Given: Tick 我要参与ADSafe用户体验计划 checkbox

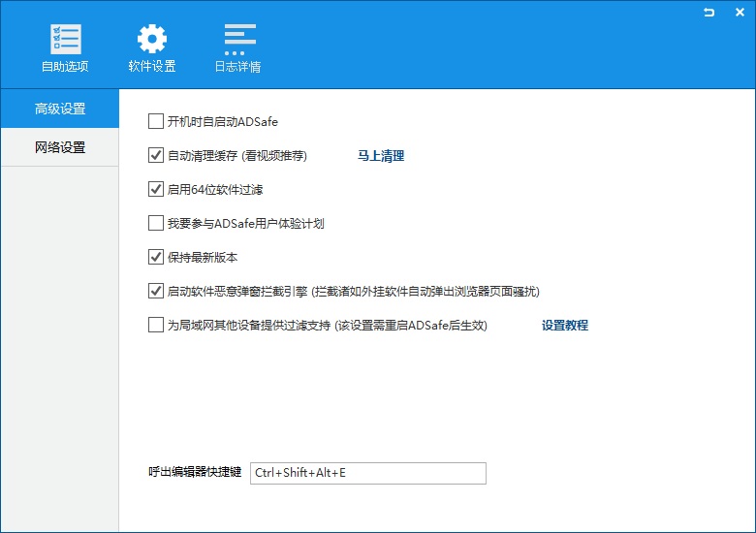Looking at the screenshot, I should coord(156,224).
